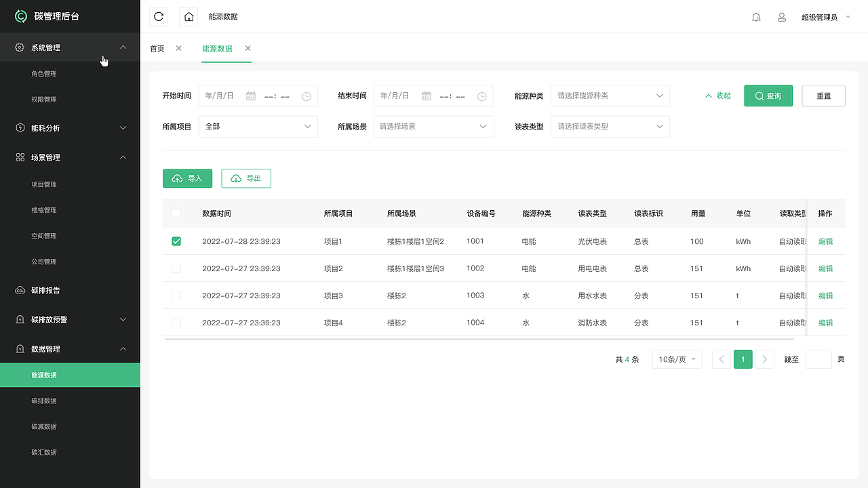The width and height of the screenshot is (868, 488).
Task: Close the 能源数据 tab
Action: [248, 48]
